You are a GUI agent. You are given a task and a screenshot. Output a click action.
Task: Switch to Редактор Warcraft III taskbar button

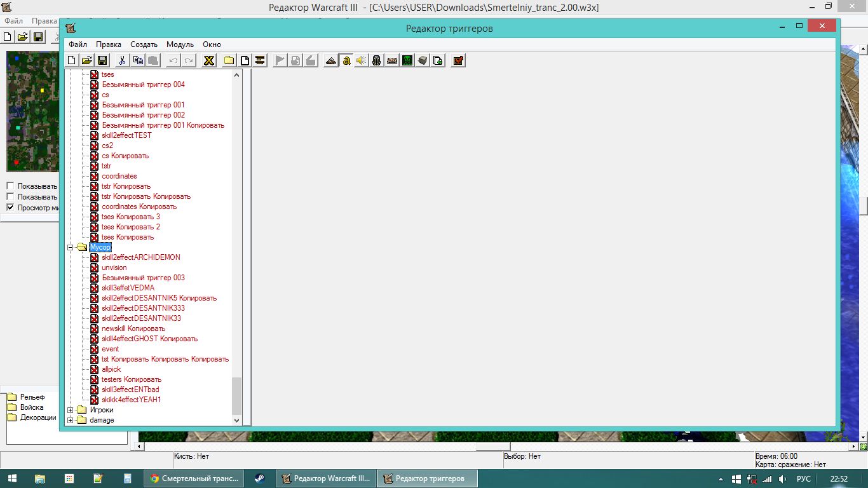(x=326, y=478)
